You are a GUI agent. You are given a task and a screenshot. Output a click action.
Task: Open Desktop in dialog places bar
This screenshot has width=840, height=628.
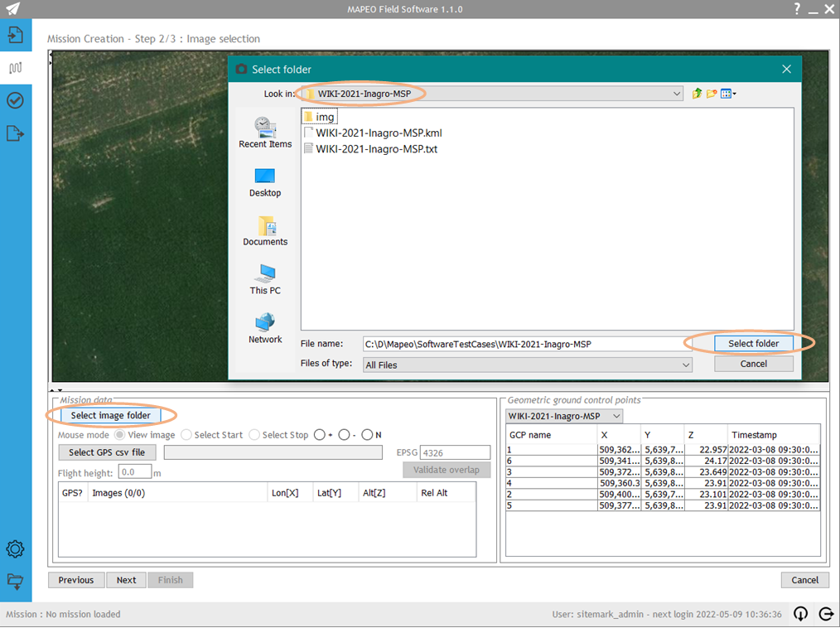(x=265, y=182)
